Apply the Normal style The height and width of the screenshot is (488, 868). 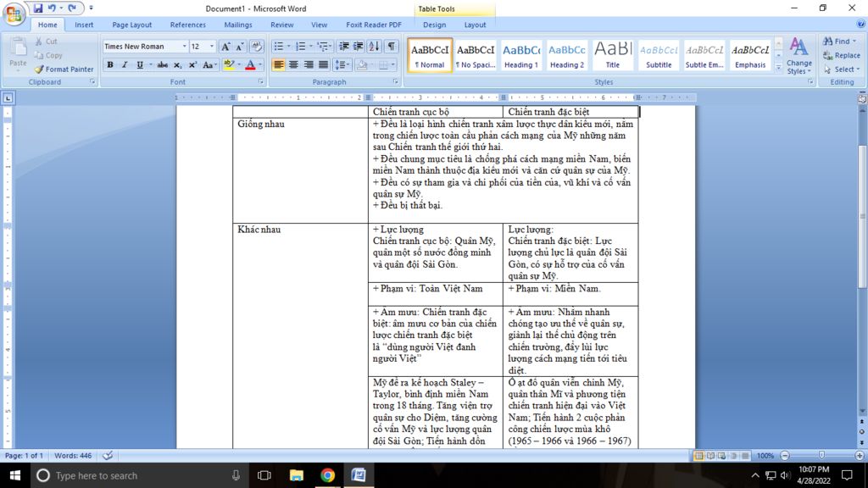430,55
